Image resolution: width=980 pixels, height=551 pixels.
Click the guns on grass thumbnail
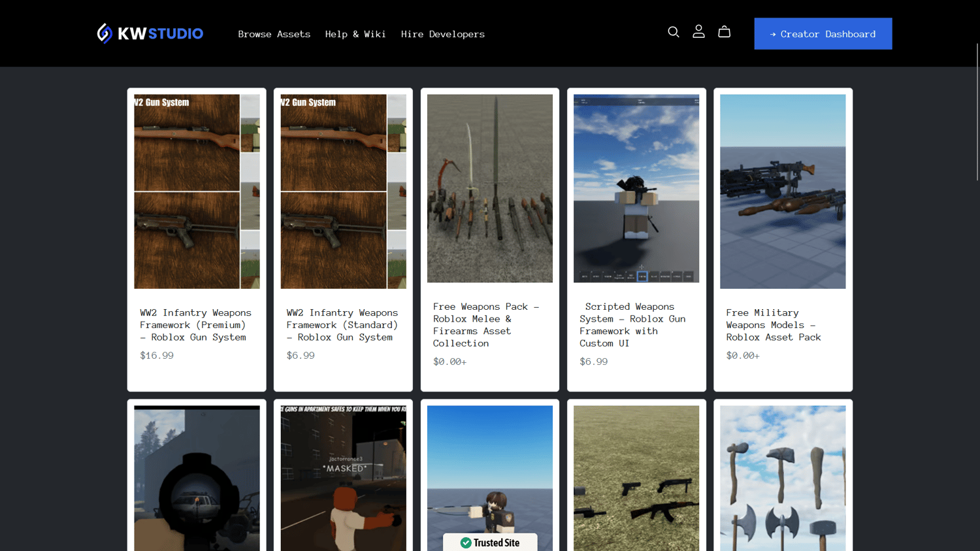pos(636,478)
